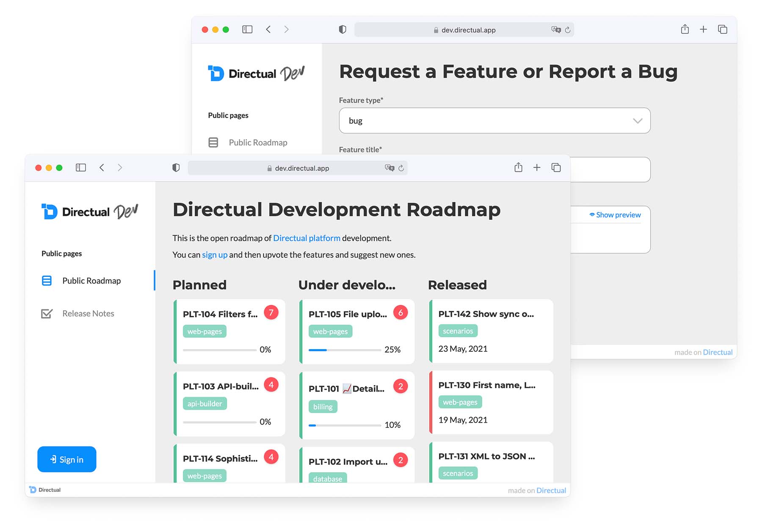This screenshot has width=762, height=532.
Task: Toggle sidebar in front Roadmap window
Action: click(x=81, y=168)
